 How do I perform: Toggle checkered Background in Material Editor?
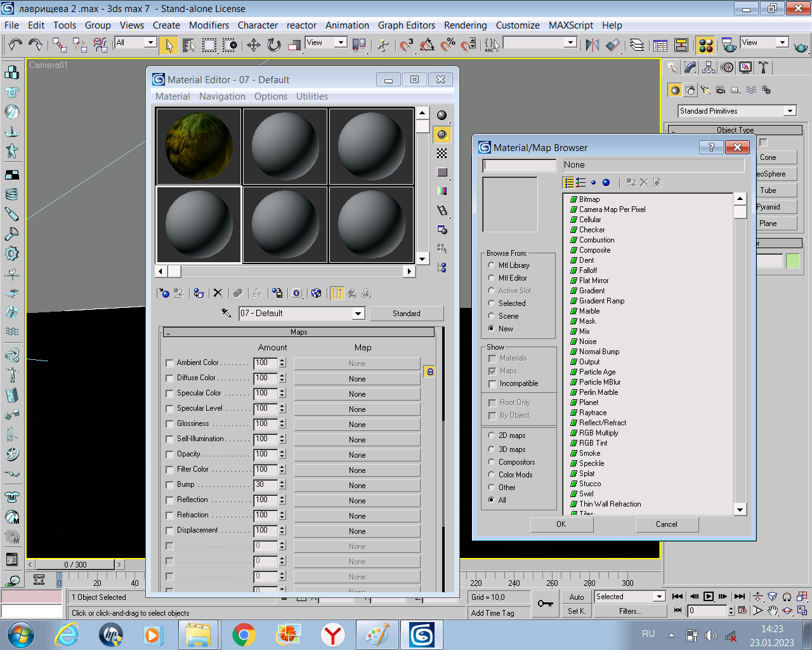442,153
